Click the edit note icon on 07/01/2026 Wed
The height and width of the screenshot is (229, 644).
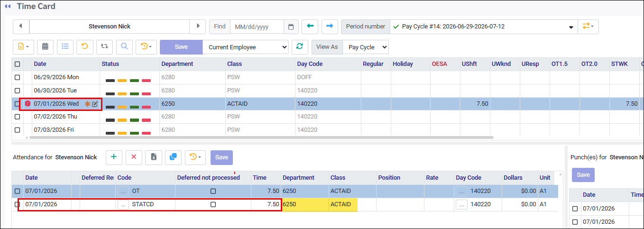[x=95, y=104]
